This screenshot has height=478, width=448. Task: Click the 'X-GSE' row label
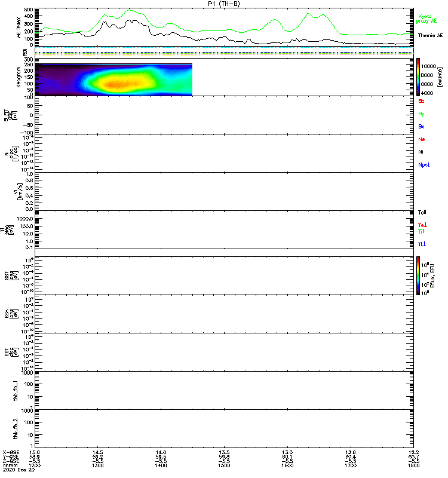(11, 452)
